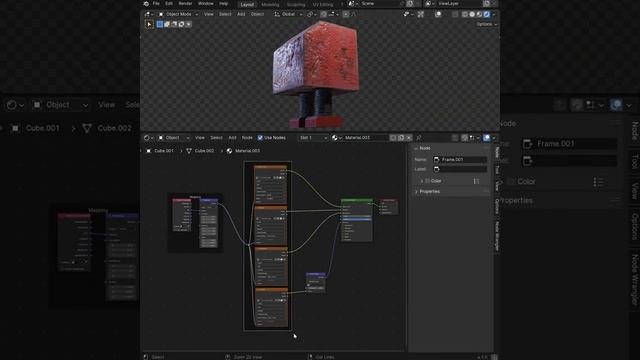Open the Slot 1 material slot dropdown
Viewport: 640px width, 360px height.
tap(313, 138)
